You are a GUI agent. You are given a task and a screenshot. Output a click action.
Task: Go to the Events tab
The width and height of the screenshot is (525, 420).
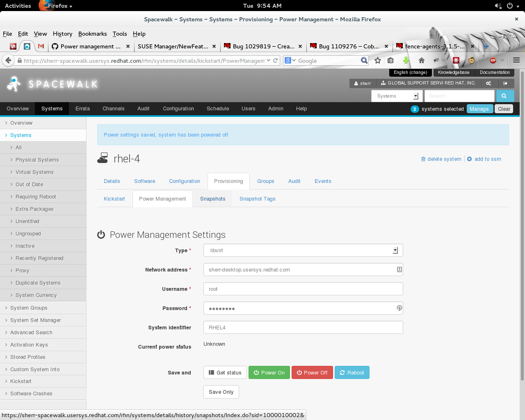[x=323, y=181]
